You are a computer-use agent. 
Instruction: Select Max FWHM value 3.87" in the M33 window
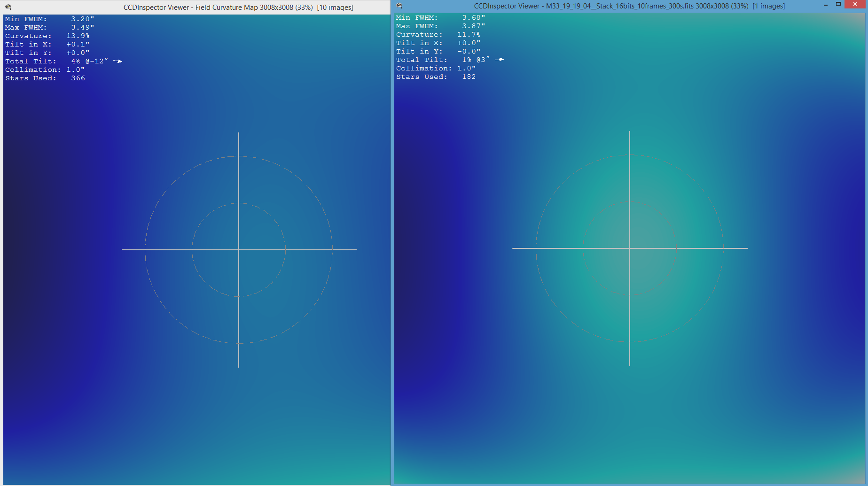[x=473, y=26]
